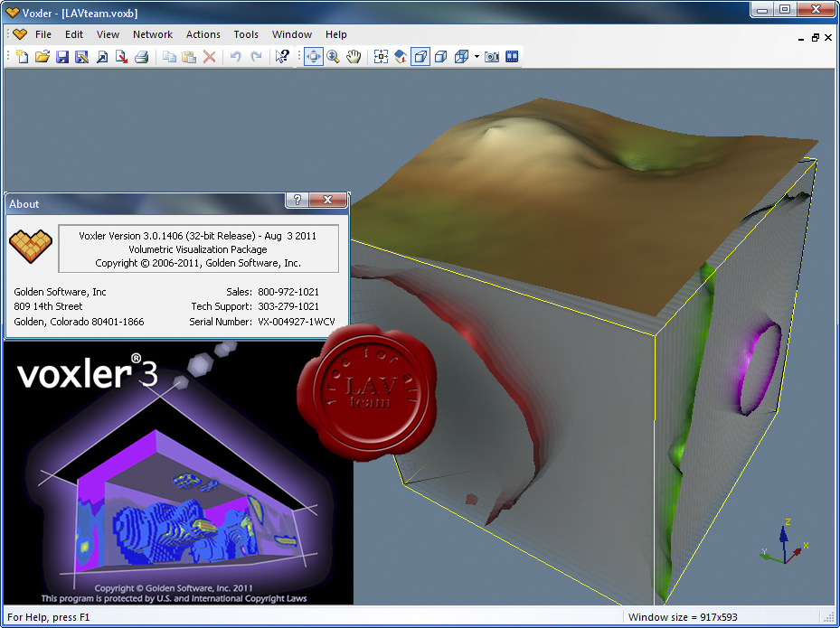Click the XYZ axis triad in viewer
The width and height of the screenshot is (840, 628).
[x=785, y=542]
